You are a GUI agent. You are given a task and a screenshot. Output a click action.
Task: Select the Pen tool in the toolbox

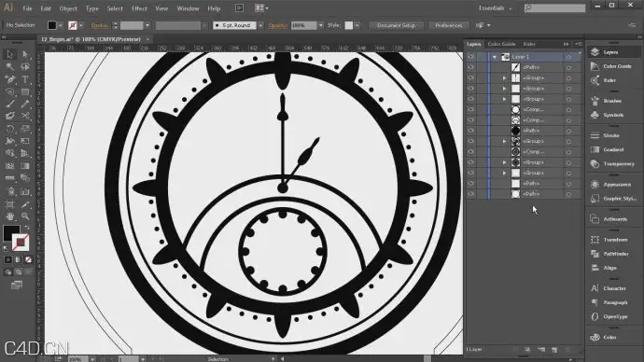pyautogui.click(x=10, y=78)
